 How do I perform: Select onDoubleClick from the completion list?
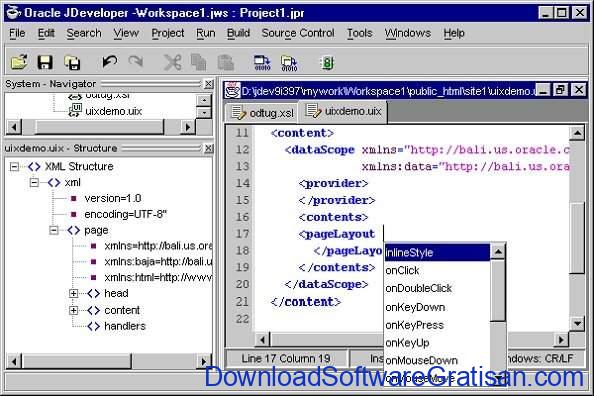click(418, 288)
